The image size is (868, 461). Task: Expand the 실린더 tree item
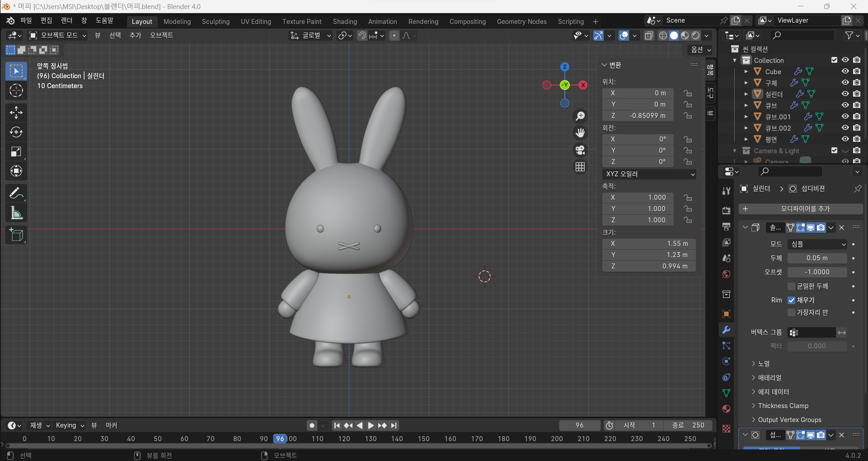click(x=746, y=94)
